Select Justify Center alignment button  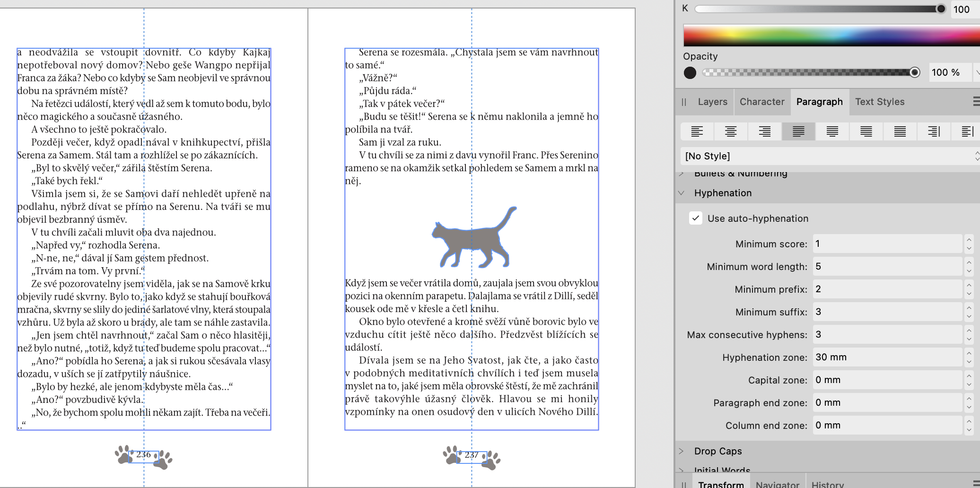832,131
